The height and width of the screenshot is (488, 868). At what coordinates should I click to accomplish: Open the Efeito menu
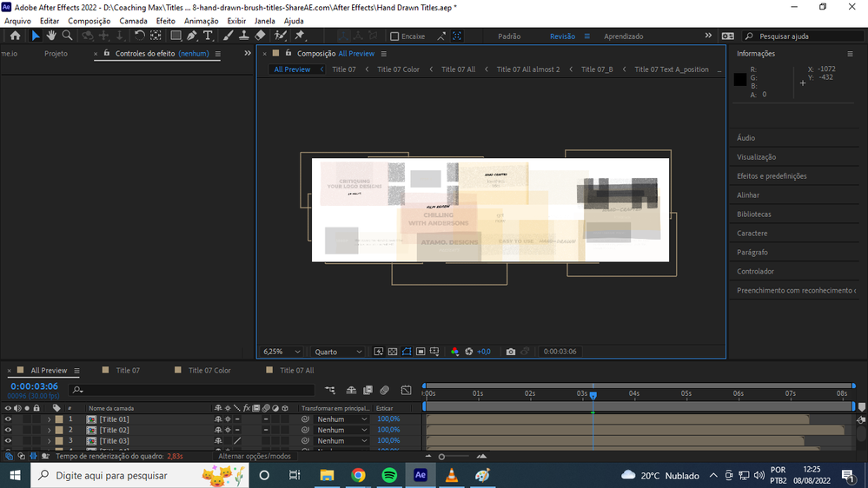point(165,21)
